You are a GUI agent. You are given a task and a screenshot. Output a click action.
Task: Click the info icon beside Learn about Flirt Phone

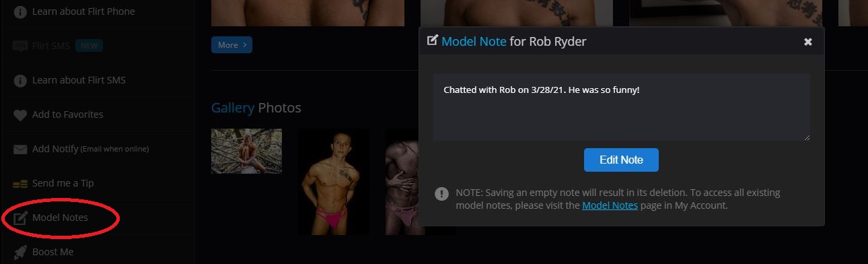pos(20,11)
